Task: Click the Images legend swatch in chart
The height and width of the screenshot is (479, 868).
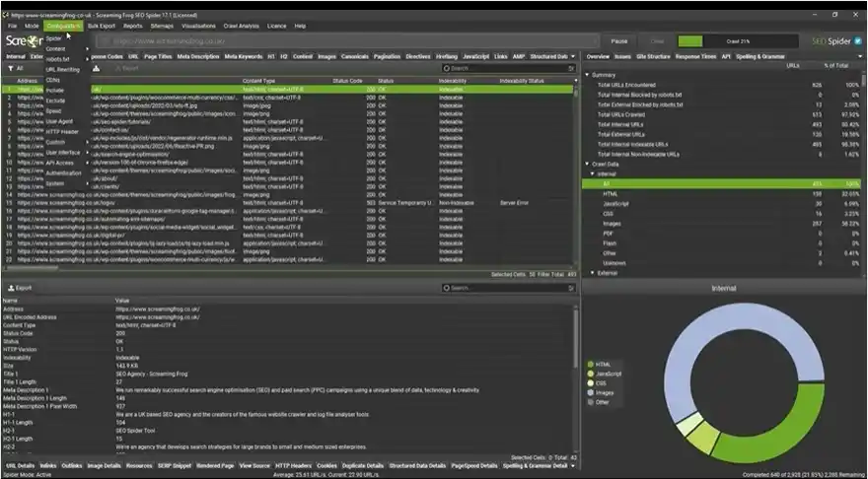Action: (x=591, y=392)
